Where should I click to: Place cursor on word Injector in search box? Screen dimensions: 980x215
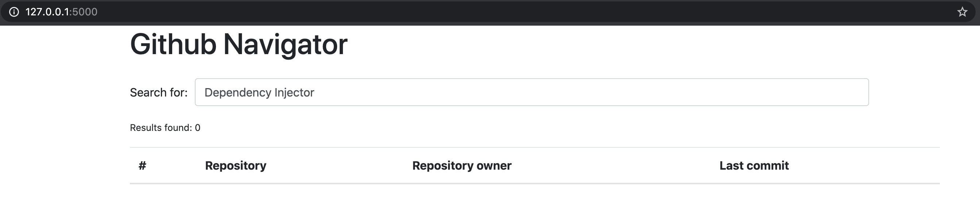pos(294,93)
